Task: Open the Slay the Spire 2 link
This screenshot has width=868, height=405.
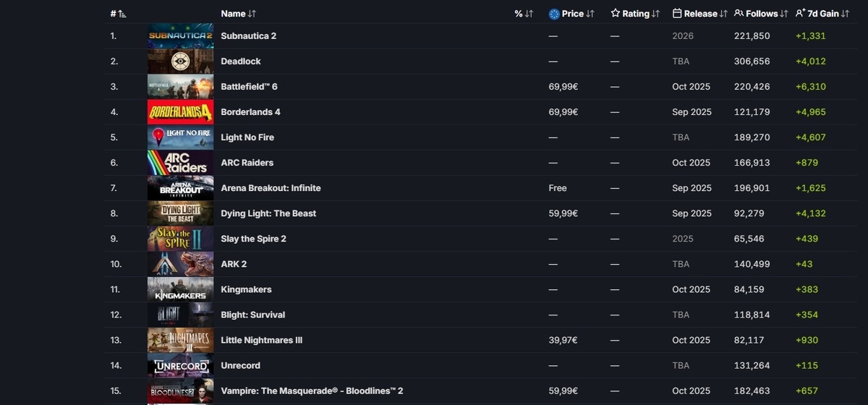Action: coord(253,239)
